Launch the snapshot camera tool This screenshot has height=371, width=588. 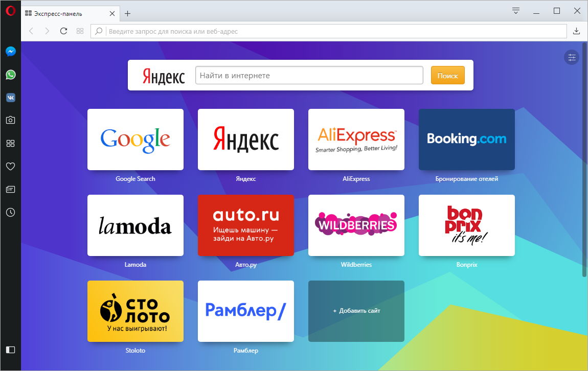(x=11, y=120)
